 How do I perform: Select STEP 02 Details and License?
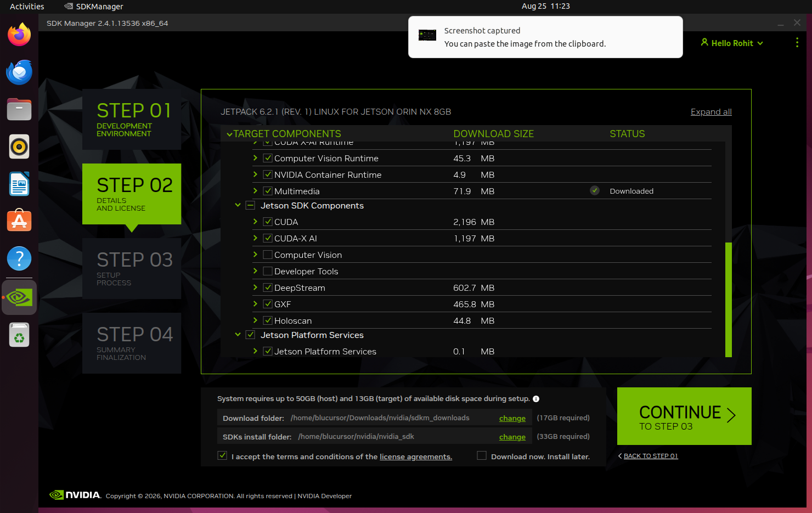(132, 194)
